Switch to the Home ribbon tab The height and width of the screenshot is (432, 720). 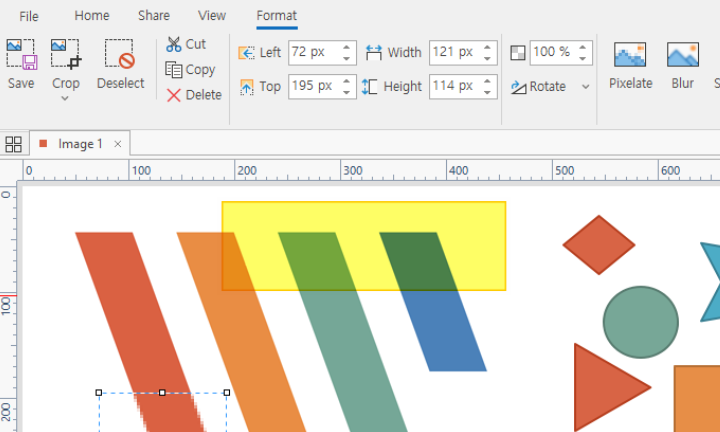click(92, 16)
